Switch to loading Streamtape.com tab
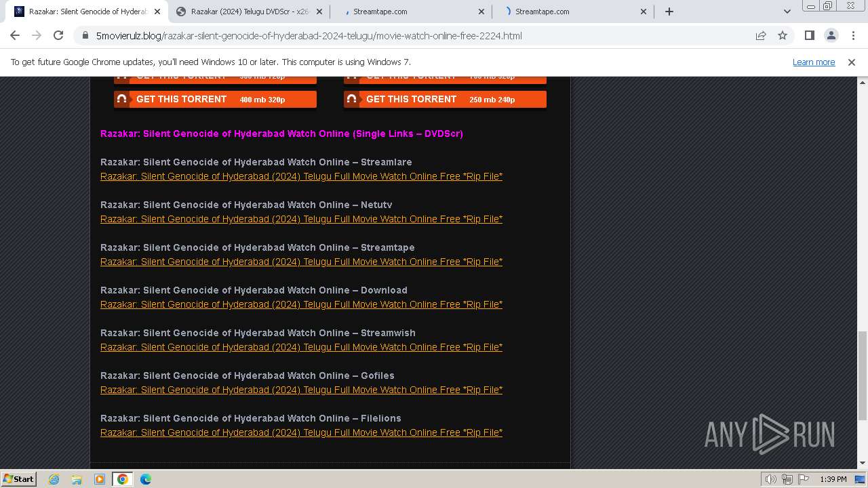Viewport: 868px width, 488px height. (x=572, y=12)
